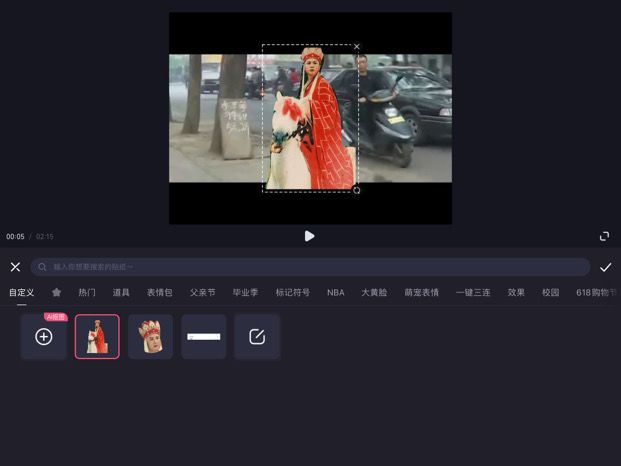621x466 pixels.
Task: Switch to the 道具 tab
Action: tap(121, 293)
